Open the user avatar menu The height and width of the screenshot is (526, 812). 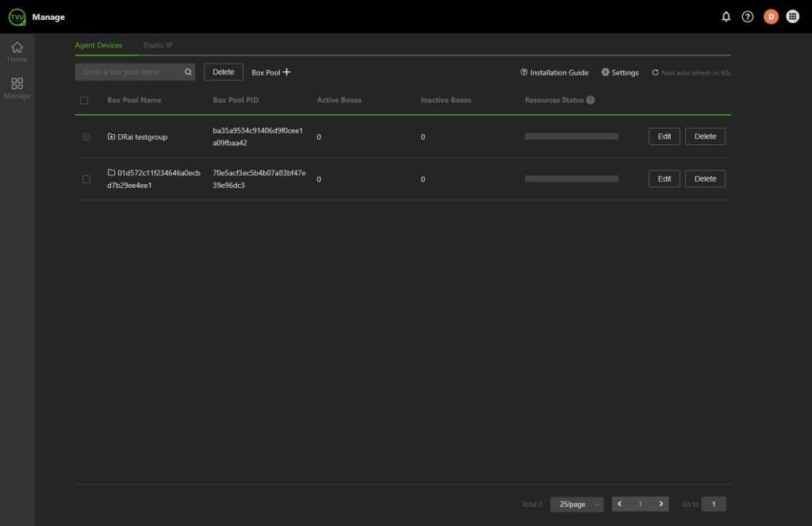click(x=770, y=17)
